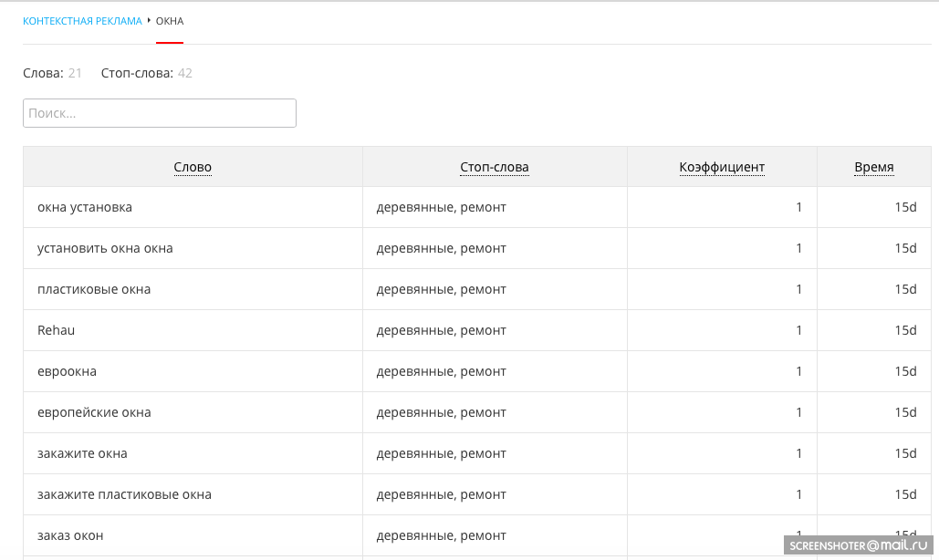The image size is (939, 560).
Task: Select the 'пластиковые окна' keyword cell
Action: coord(94,289)
